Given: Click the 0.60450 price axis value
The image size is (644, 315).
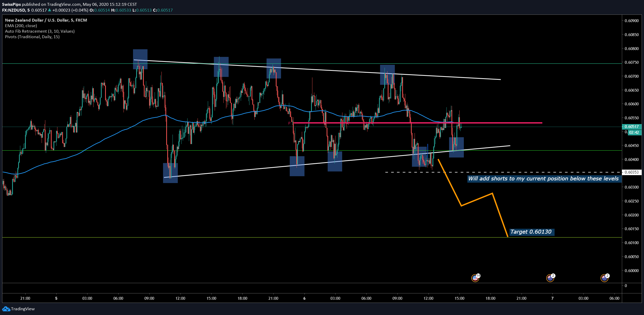Looking at the screenshot, I should (632, 146).
